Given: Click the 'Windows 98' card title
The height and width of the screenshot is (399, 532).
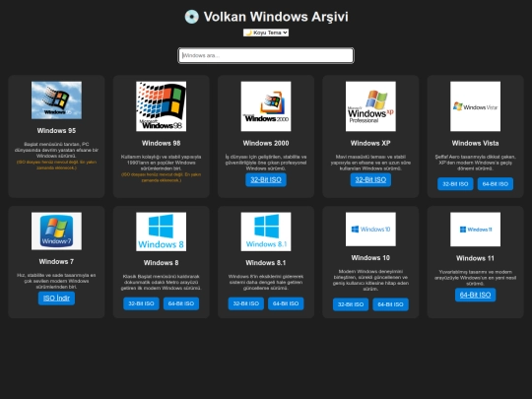Looking at the screenshot, I should pyautogui.click(x=162, y=143).
